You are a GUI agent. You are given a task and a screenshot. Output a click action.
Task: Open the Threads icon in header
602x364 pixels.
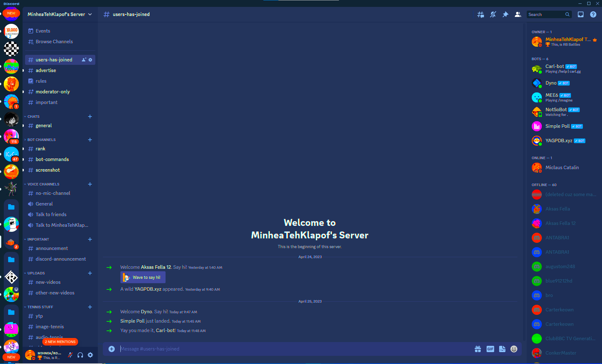(x=480, y=14)
